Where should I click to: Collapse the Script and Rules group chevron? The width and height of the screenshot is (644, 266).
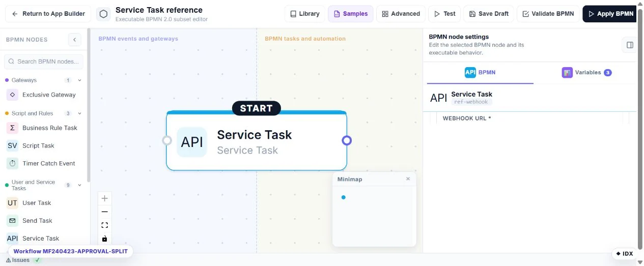point(79,113)
